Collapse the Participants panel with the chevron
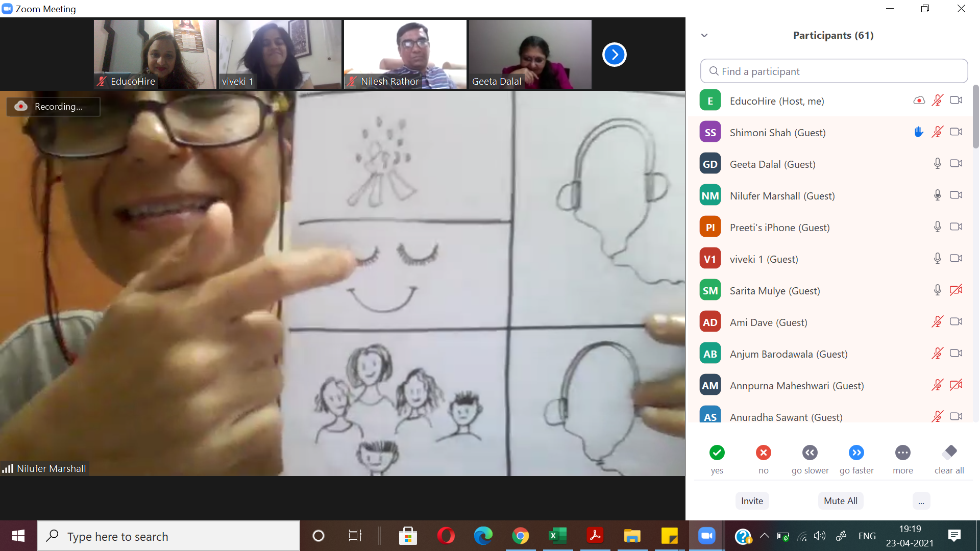 (704, 35)
